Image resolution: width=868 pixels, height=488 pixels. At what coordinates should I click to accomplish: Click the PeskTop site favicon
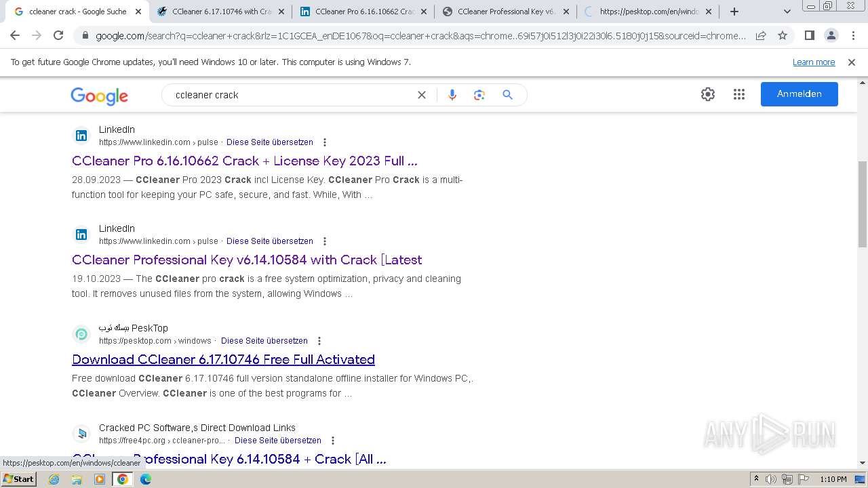click(x=81, y=334)
